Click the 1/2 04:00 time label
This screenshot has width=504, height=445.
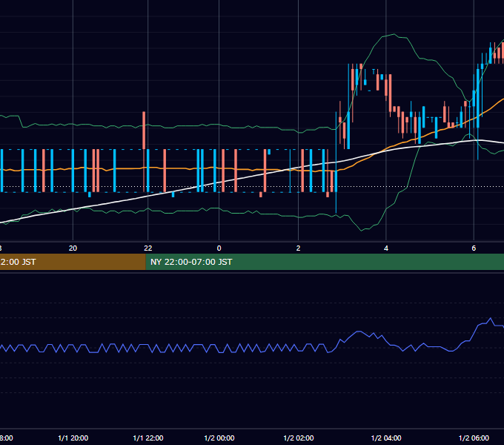(386, 438)
